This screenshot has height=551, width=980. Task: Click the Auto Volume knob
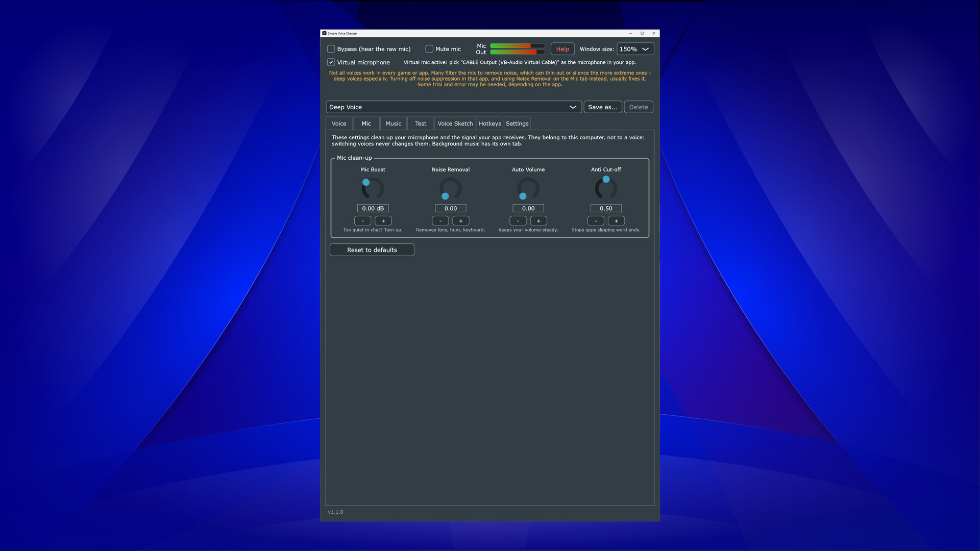click(528, 189)
